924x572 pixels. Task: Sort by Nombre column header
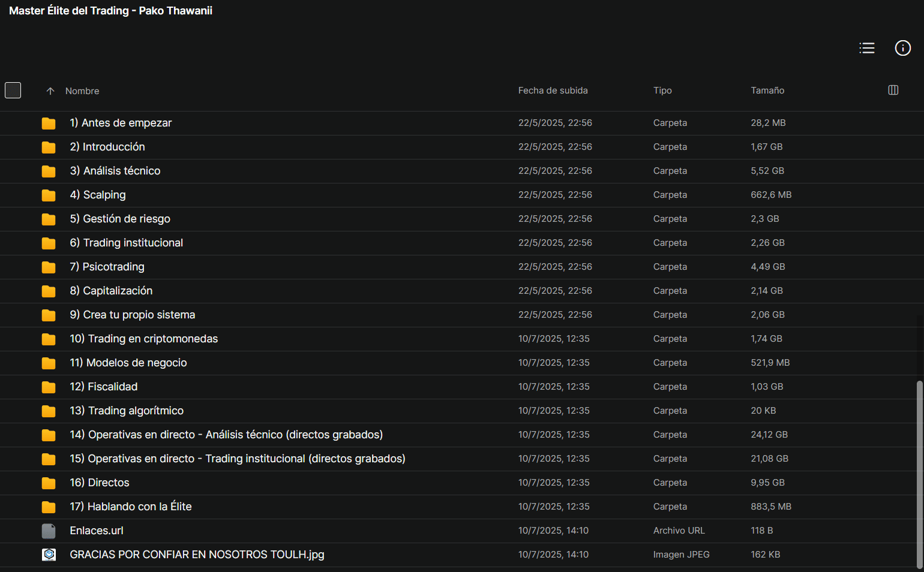[x=82, y=91]
